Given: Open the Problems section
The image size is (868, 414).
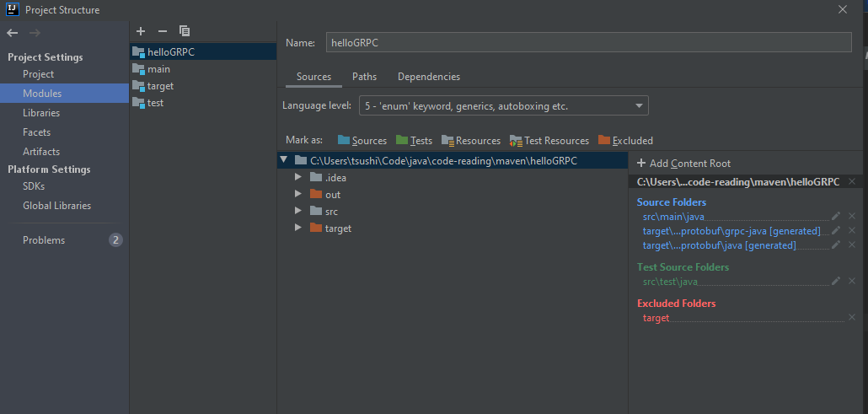Looking at the screenshot, I should (x=44, y=240).
